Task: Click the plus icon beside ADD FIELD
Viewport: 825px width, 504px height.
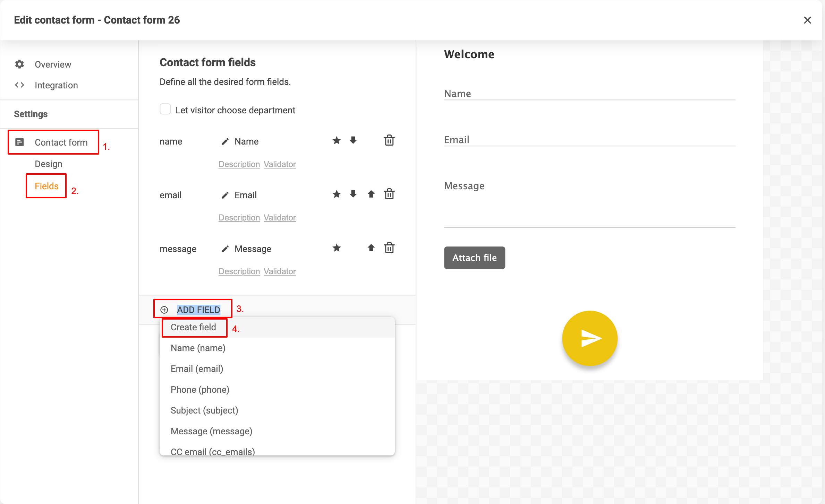Action: [164, 310]
